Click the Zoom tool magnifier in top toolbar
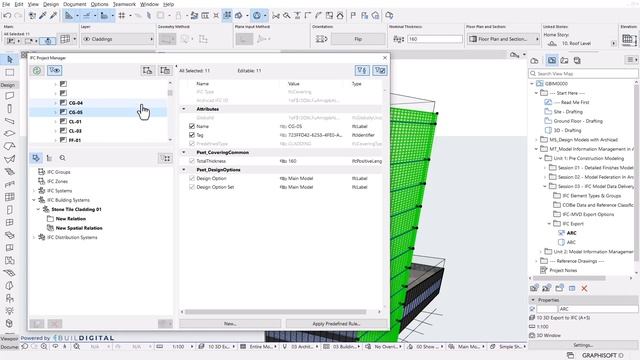The image size is (640, 360). (287, 16)
